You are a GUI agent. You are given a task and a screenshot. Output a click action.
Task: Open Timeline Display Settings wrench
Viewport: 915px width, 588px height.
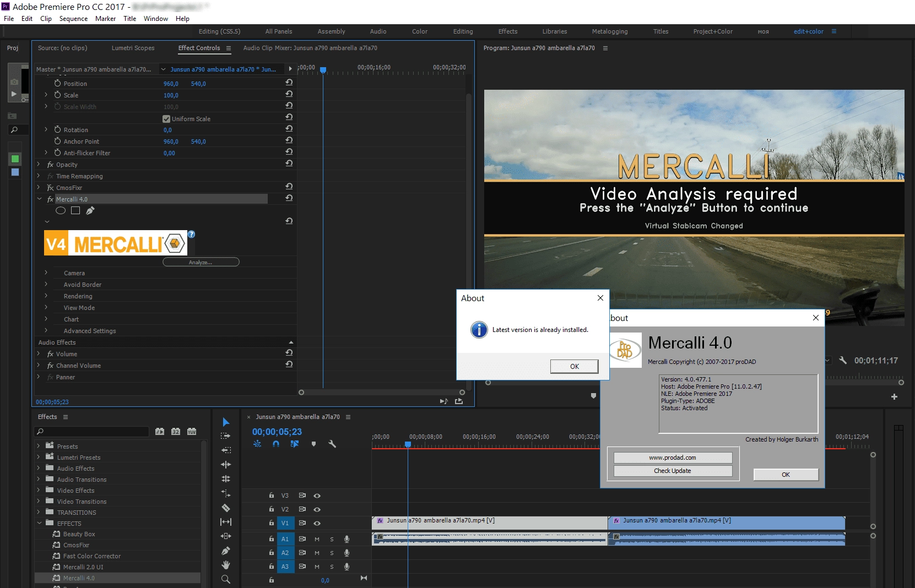(332, 444)
